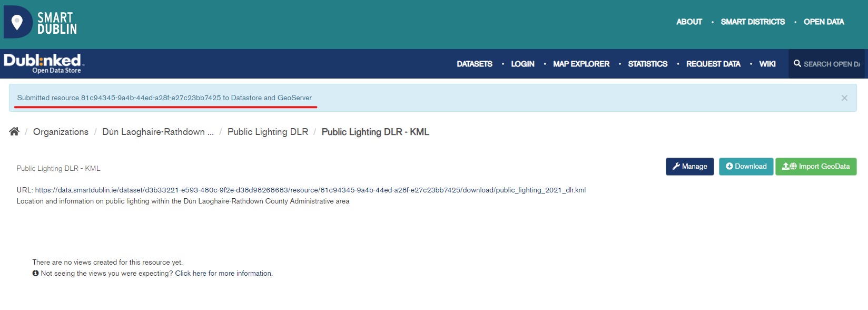868x310 pixels.
Task: Open the Map Explorer
Action: pos(581,64)
